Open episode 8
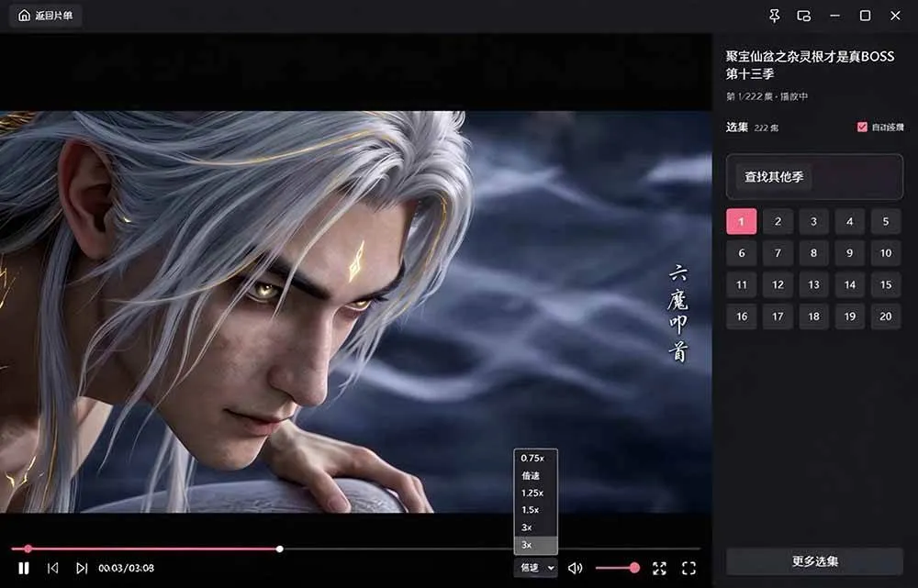Image resolution: width=918 pixels, height=588 pixels. (813, 253)
